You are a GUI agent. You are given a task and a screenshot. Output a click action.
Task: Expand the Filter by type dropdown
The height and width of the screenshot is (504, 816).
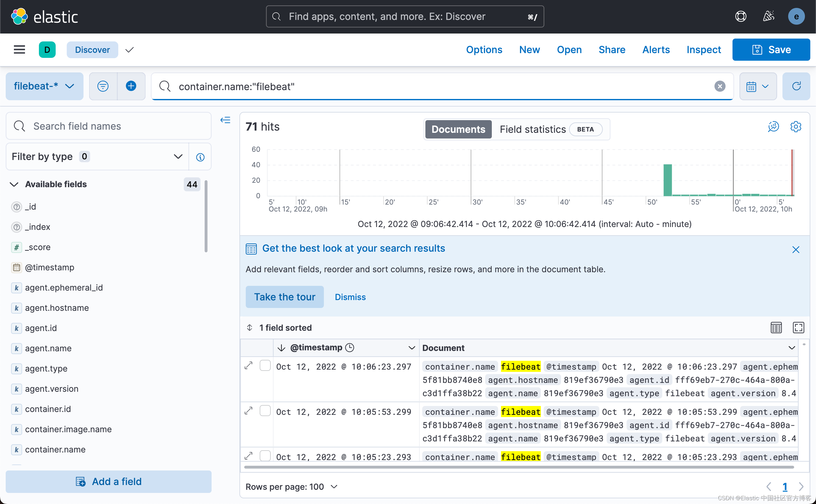(x=97, y=157)
